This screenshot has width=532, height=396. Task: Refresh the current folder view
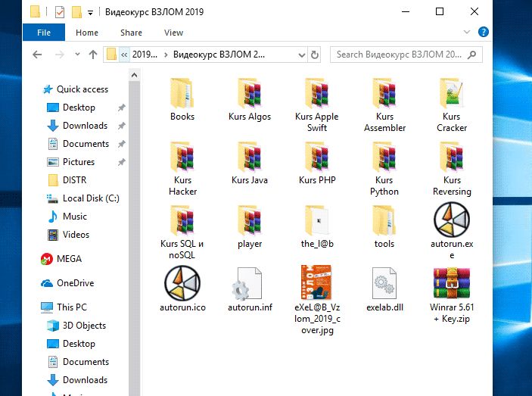click(x=315, y=55)
